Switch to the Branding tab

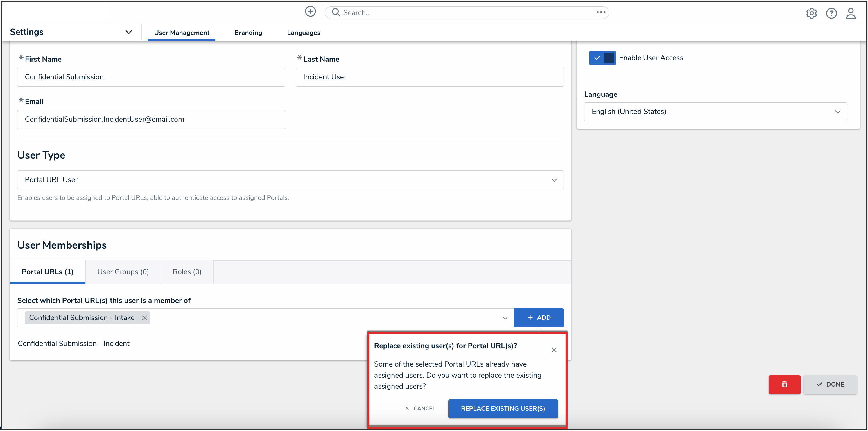click(x=248, y=33)
